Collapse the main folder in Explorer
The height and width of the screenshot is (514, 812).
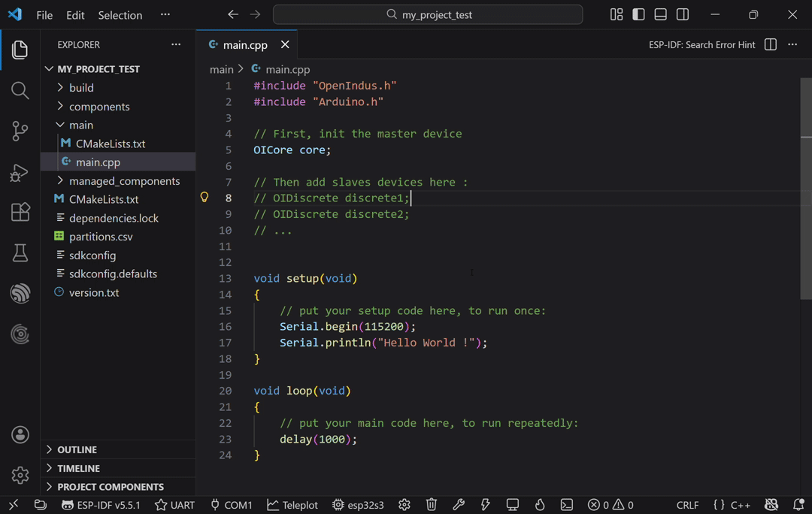(80, 125)
